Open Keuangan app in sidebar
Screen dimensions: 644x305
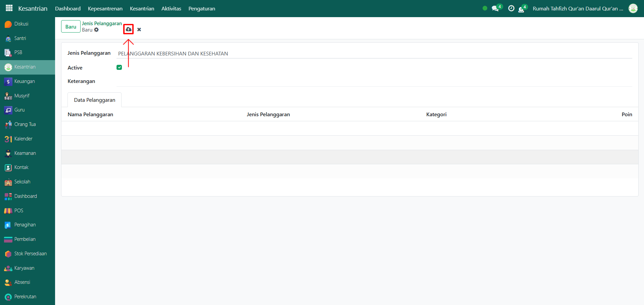pos(25,81)
